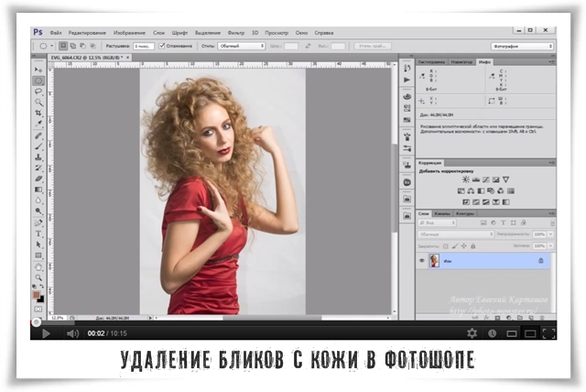The width and height of the screenshot is (586, 392).
Task: Click the Уточн. край button
Action: (373, 46)
